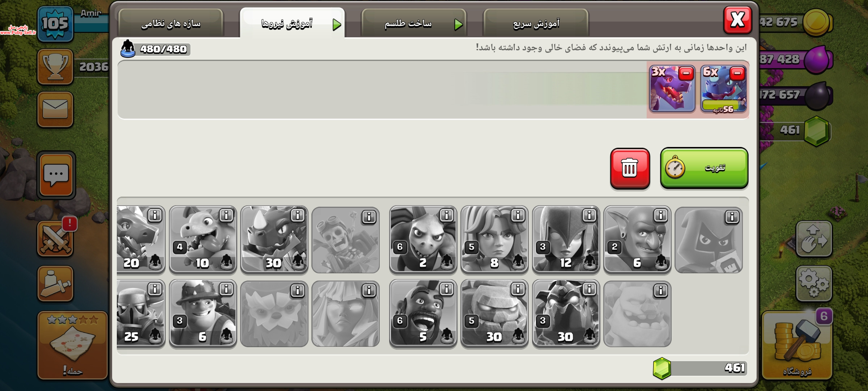This screenshot has width=868, height=391.
Task: Remove one Electro Dragon from queue
Action: [737, 74]
